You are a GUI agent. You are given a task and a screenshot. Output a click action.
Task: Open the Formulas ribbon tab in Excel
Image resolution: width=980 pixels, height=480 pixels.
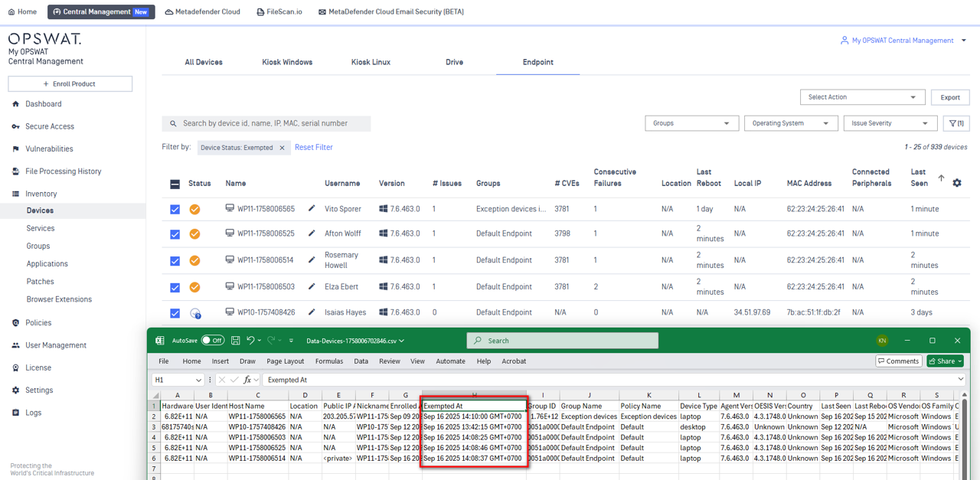pos(328,361)
